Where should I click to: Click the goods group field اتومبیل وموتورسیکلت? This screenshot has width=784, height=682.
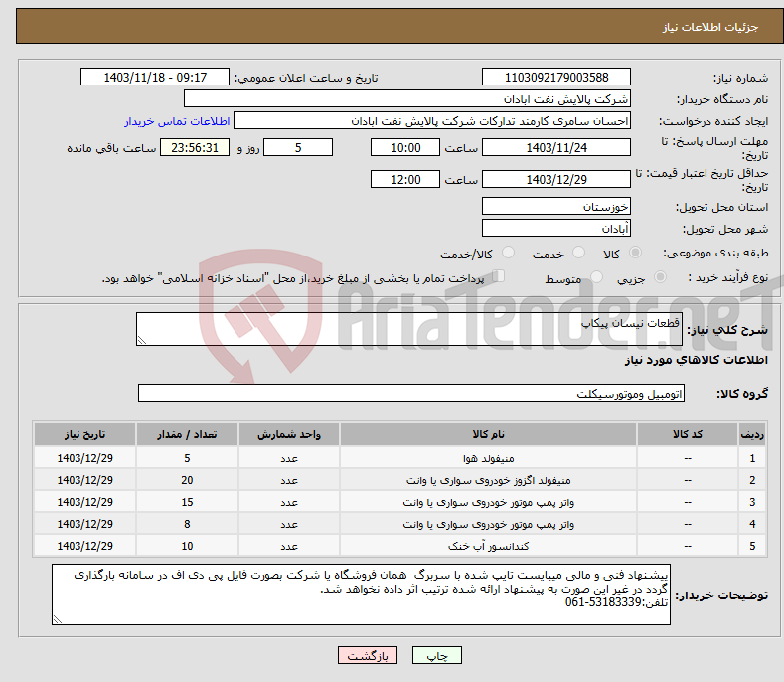(x=411, y=394)
